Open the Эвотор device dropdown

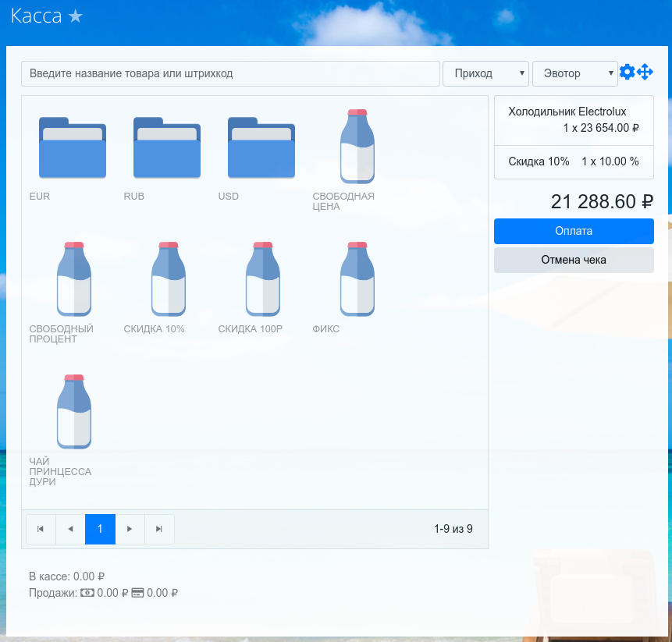(x=574, y=73)
